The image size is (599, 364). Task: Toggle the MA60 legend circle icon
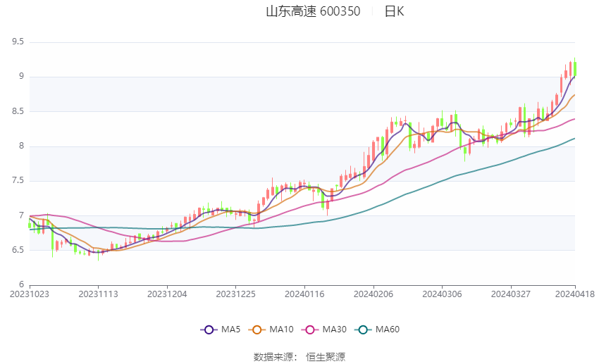(364, 330)
